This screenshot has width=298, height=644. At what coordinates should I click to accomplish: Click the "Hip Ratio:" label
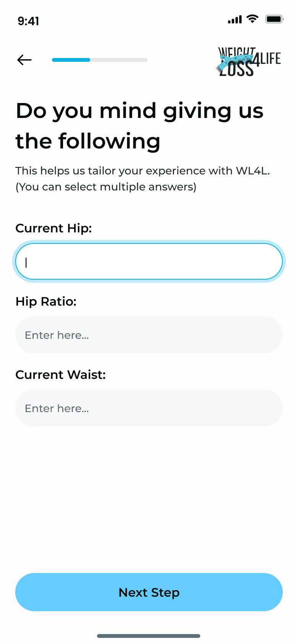[46, 301]
